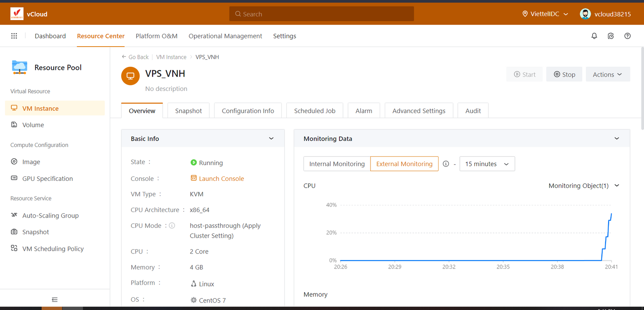Switch to Internal Monitoring
This screenshot has height=310, width=644.
337,164
